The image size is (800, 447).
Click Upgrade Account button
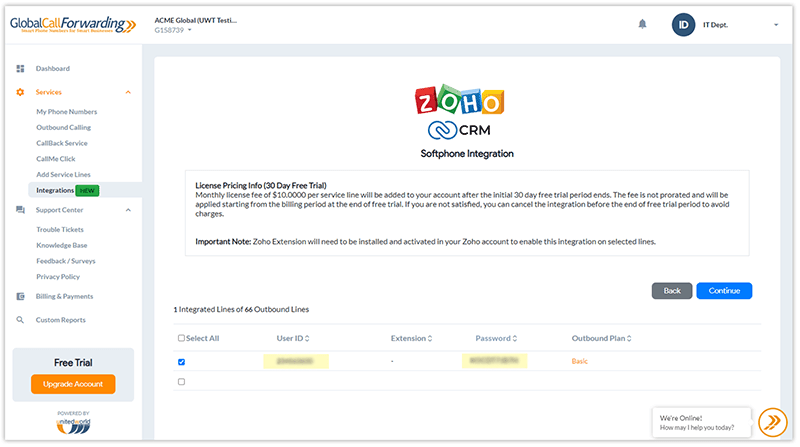pos(73,384)
